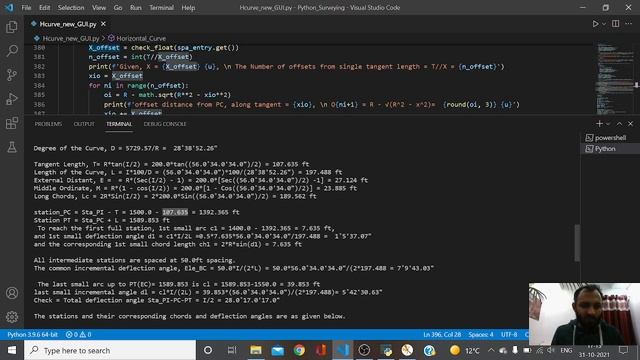Click the VS Code logo in title bar
The height and width of the screenshot is (360, 640).
pyautogui.click(x=9, y=7)
